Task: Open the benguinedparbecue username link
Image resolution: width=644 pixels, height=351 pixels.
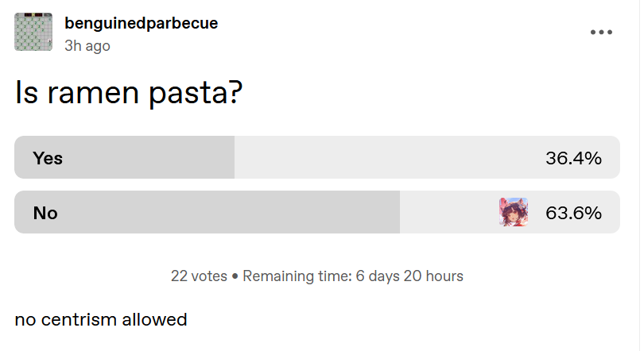Action: (142, 23)
